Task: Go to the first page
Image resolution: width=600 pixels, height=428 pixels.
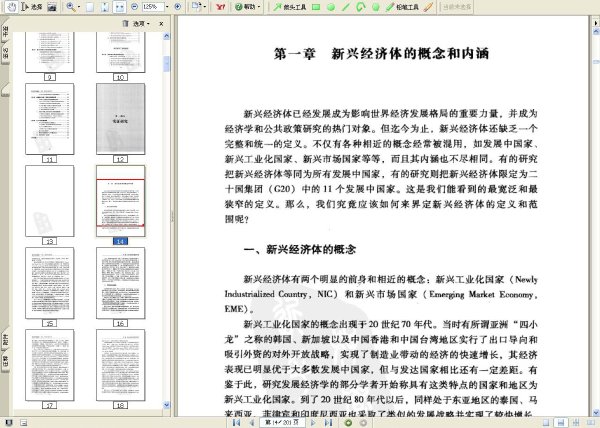Action: (236, 423)
